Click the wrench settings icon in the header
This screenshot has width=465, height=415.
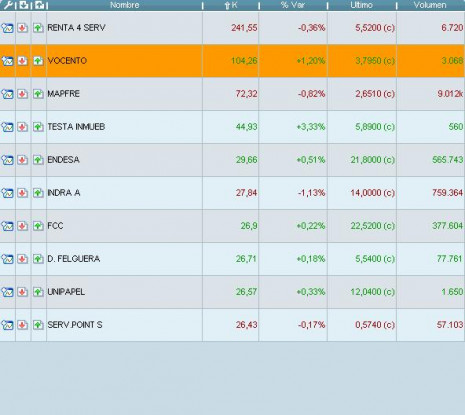point(8,5)
